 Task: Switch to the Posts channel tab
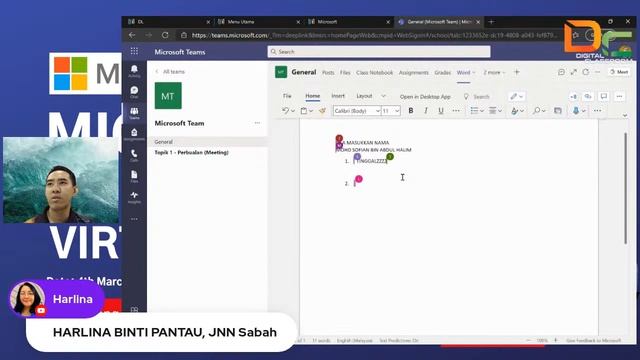[x=328, y=72]
